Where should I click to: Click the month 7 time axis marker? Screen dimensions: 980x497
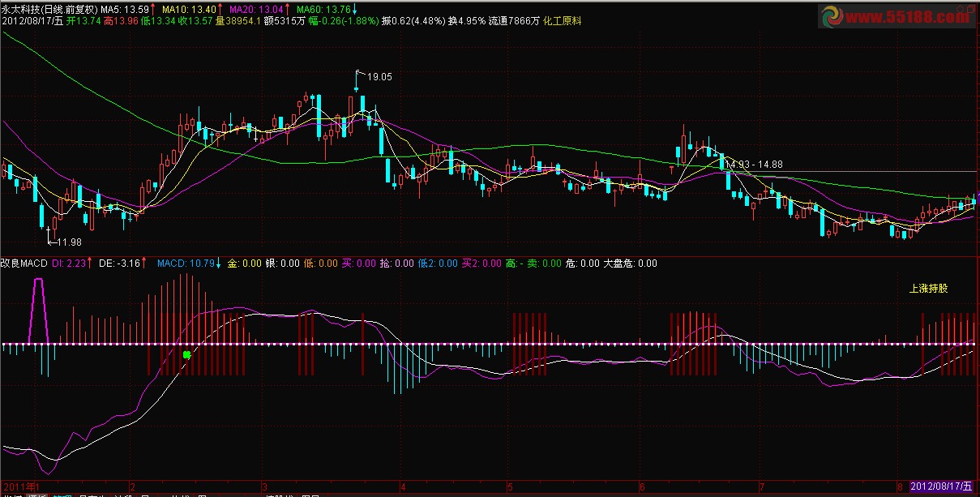(761, 486)
